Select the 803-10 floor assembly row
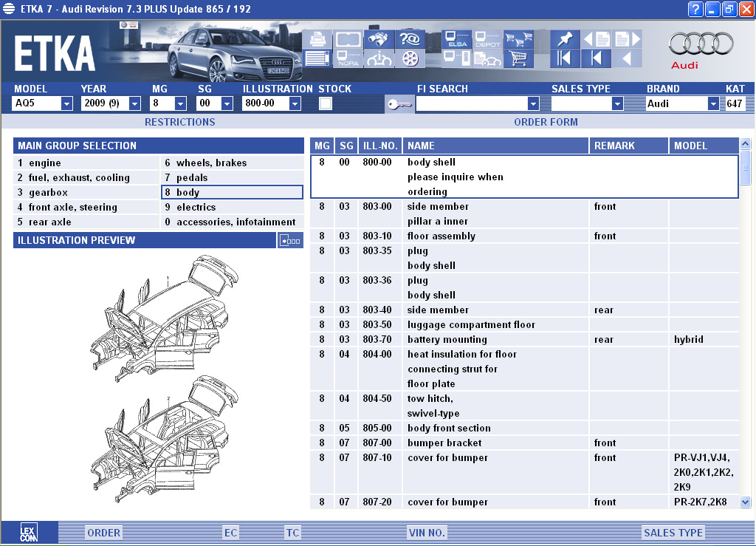The image size is (756, 546). coord(525,236)
